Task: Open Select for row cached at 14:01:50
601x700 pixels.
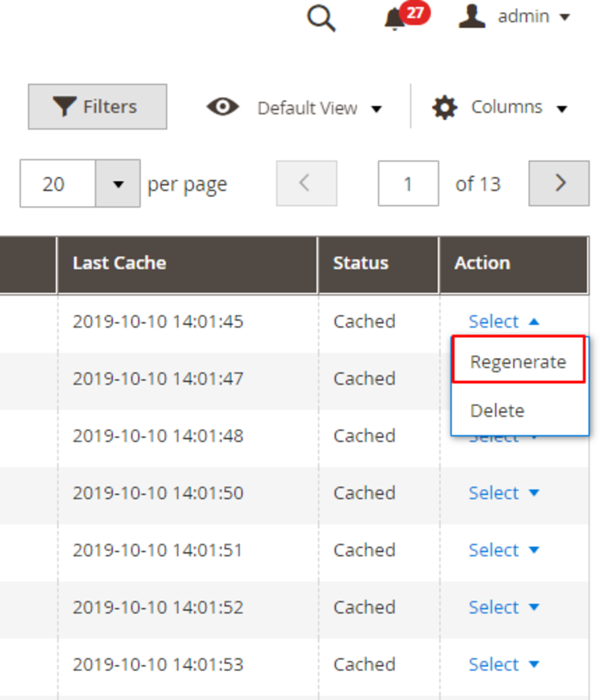Action: coord(504,493)
